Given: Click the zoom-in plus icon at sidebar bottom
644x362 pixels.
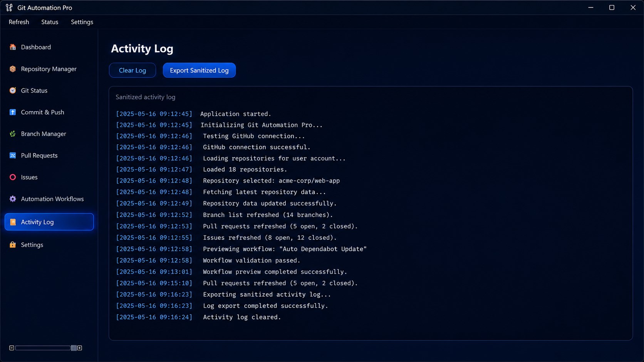Looking at the screenshot, I should (x=79, y=348).
